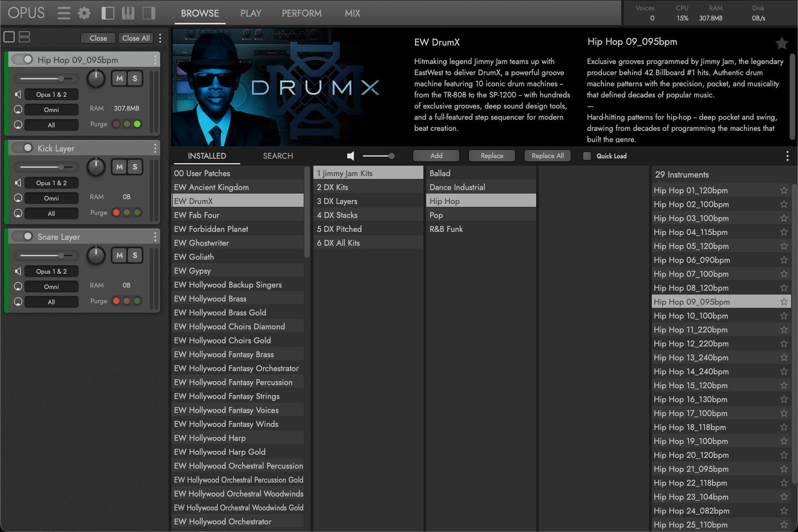798x532 pixels.
Task: Click the Close button
Action: coord(98,38)
